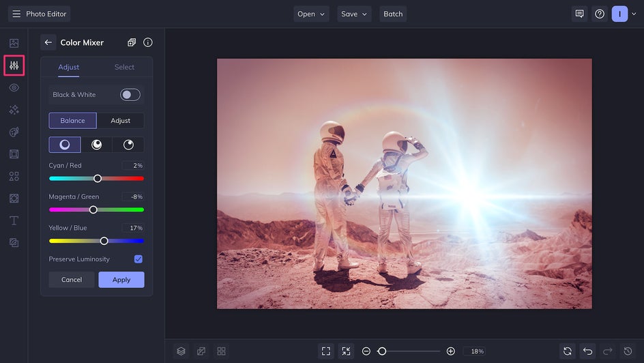Open the Overlays texture sidebar icon
Image resolution: width=644 pixels, height=363 pixels.
click(14, 199)
